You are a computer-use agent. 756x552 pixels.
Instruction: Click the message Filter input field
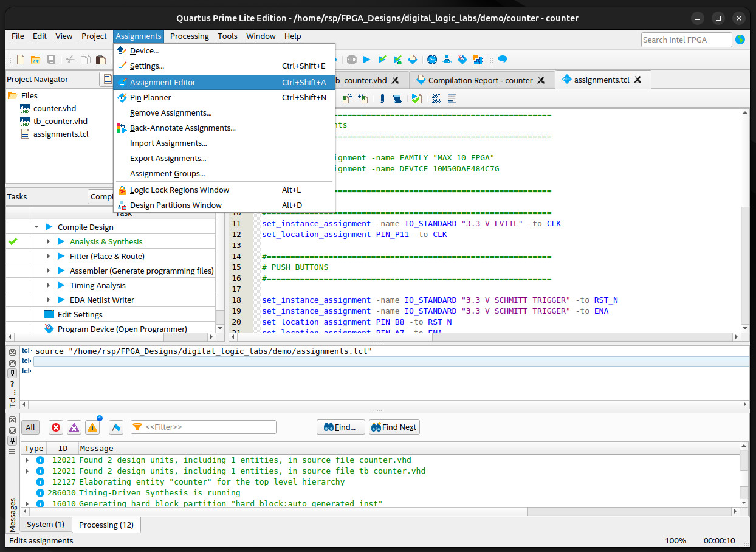[x=209, y=427]
